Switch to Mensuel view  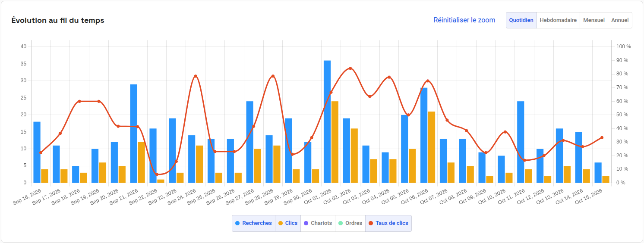click(x=594, y=20)
